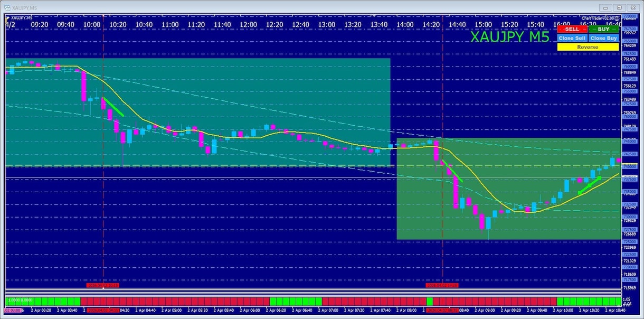Click the Close Sell button
644x319 pixels.
572,38
